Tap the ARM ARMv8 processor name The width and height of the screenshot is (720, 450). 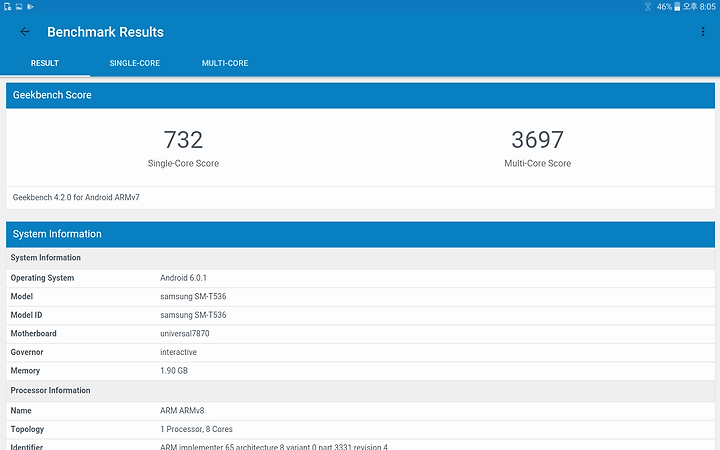[182, 411]
